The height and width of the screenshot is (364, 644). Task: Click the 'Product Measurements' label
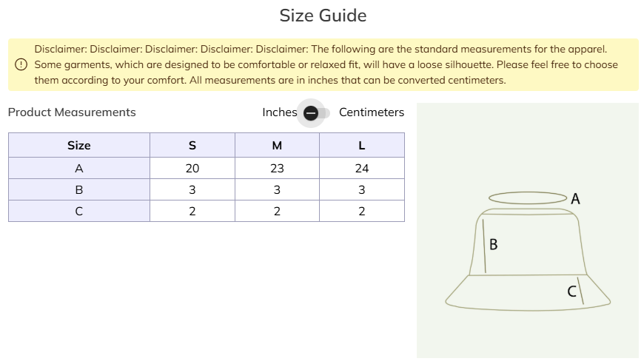coord(72,112)
